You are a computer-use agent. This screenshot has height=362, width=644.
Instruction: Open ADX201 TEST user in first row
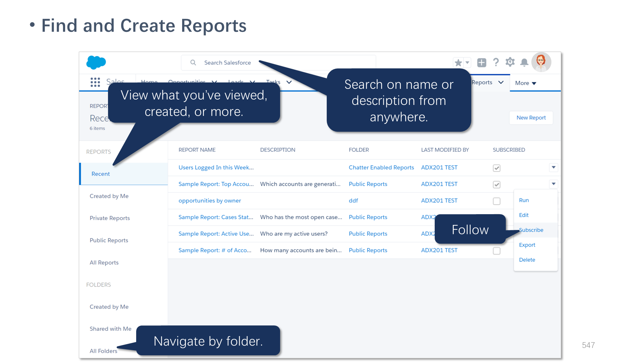pyautogui.click(x=439, y=168)
